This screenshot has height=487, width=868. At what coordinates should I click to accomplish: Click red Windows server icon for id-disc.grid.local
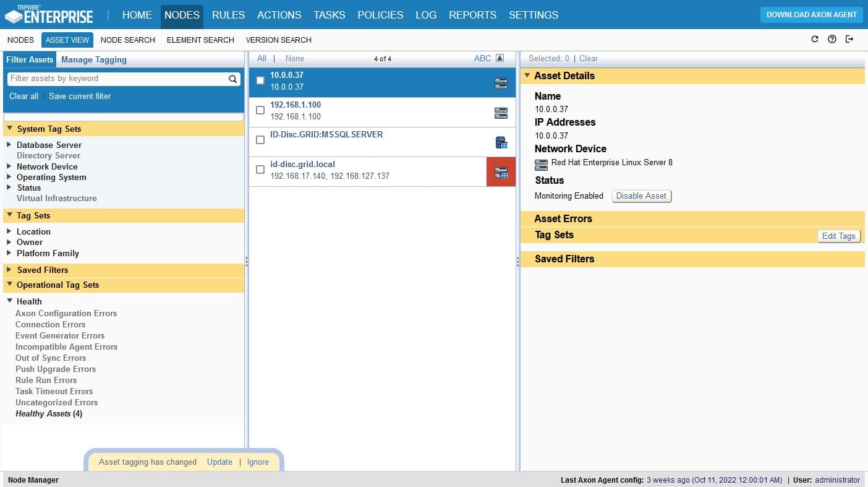pyautogui.click(x=501, y=172)
